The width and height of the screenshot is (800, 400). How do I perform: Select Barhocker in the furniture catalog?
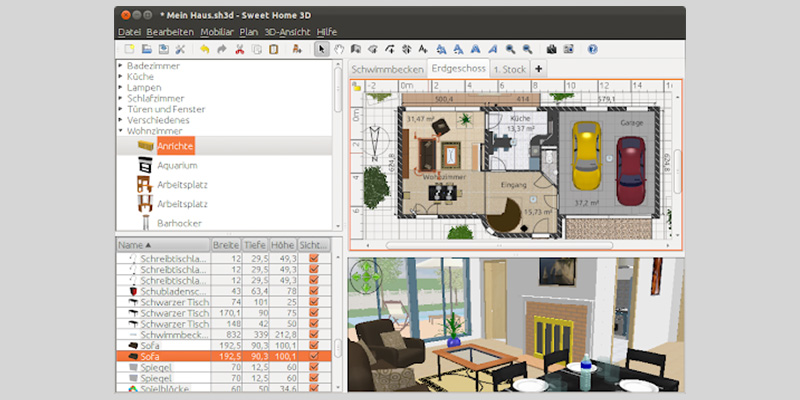(x=179, y=223)
